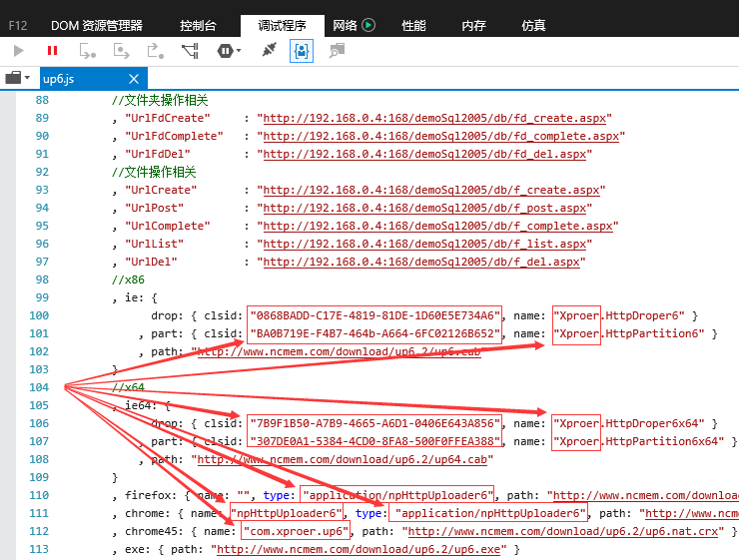The height and width of the screenshot is (560, 739).
Task: Switch to the 性能 tab
Action: coord(413,25)
